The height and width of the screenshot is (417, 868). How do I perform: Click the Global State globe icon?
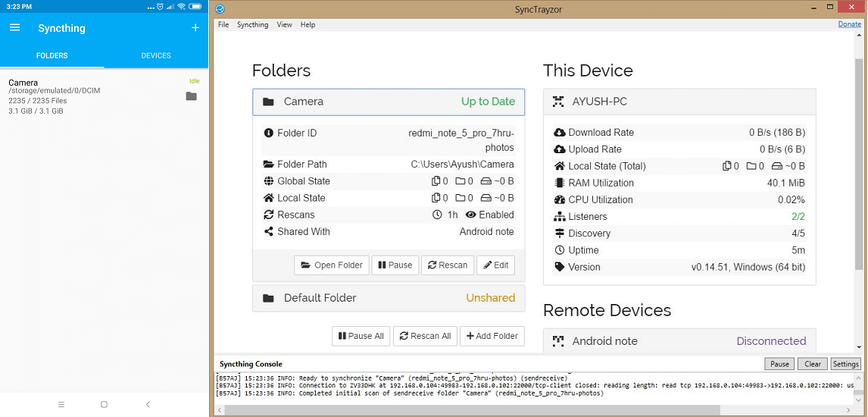pyautogui.click(x=268, y=181)
